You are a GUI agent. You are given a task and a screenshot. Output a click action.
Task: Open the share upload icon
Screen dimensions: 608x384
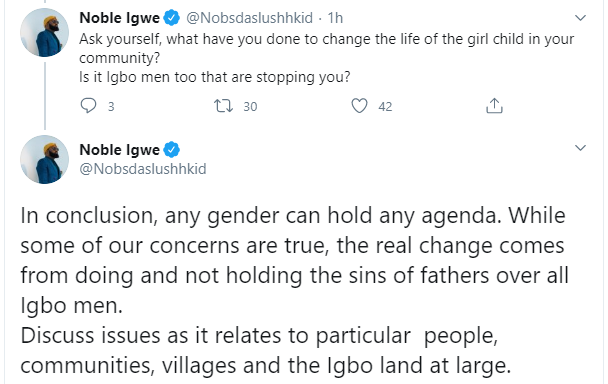coord(494,106)
